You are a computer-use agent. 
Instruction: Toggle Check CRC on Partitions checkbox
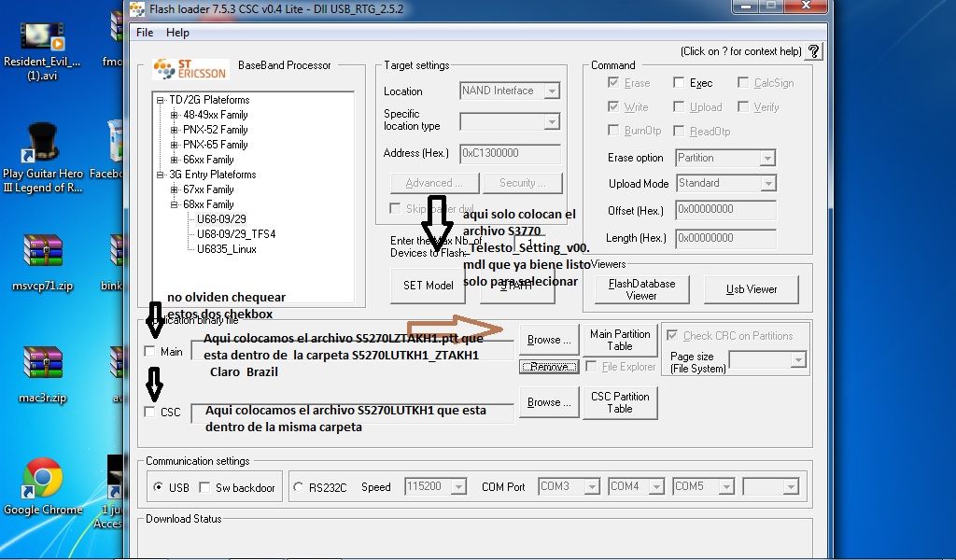coord(672,335)
